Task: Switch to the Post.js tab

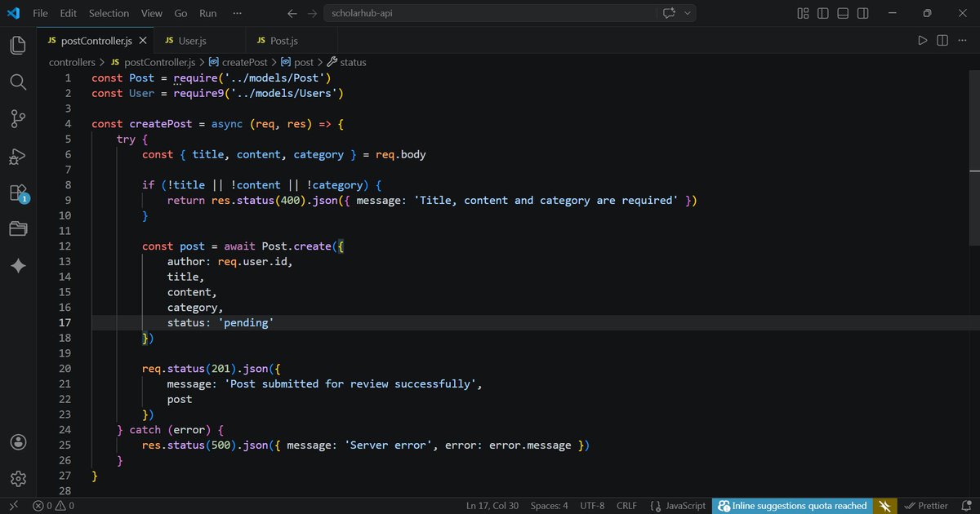Action: pyautogui.click(x=292, y=40)
